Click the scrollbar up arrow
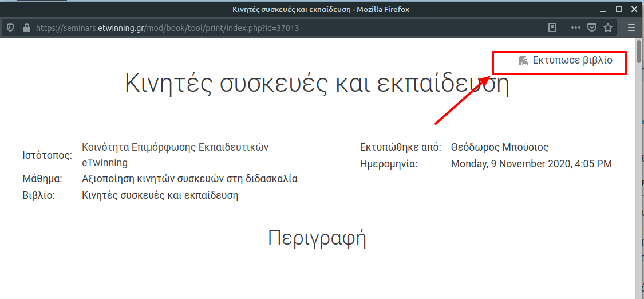This screenshot has width=644, height=299. point(639,41)
